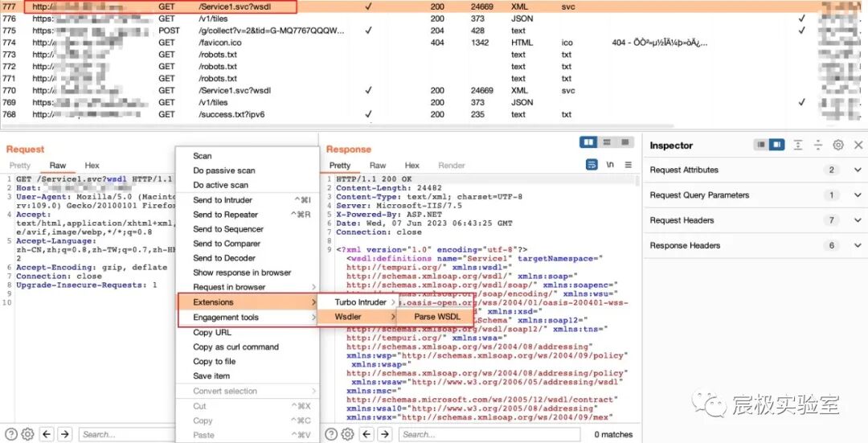868x443 pixels.
Task: Open Inspector settings gear
Action: [838, 145]
